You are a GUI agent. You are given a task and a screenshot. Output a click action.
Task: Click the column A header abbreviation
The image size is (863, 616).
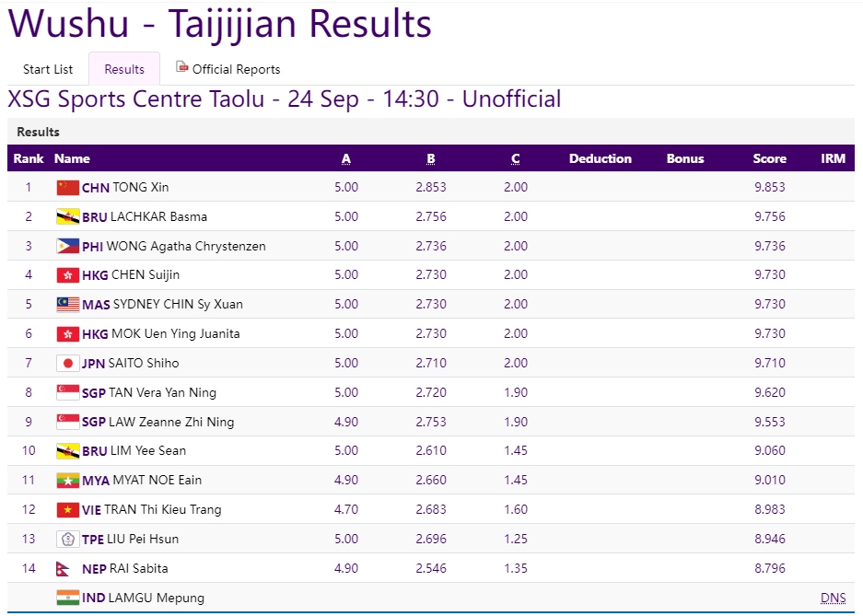tap(345, 159)
